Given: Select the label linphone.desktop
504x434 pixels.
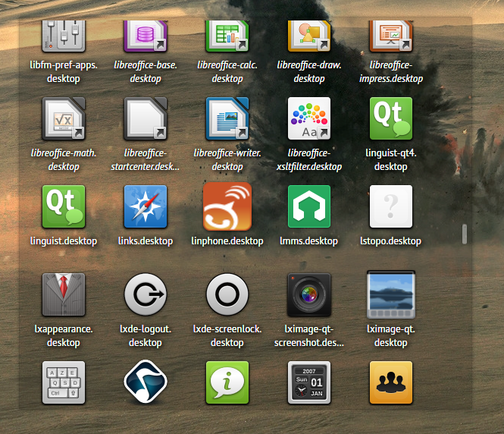Looking at the screenshot, I should (x=227, y=241).
